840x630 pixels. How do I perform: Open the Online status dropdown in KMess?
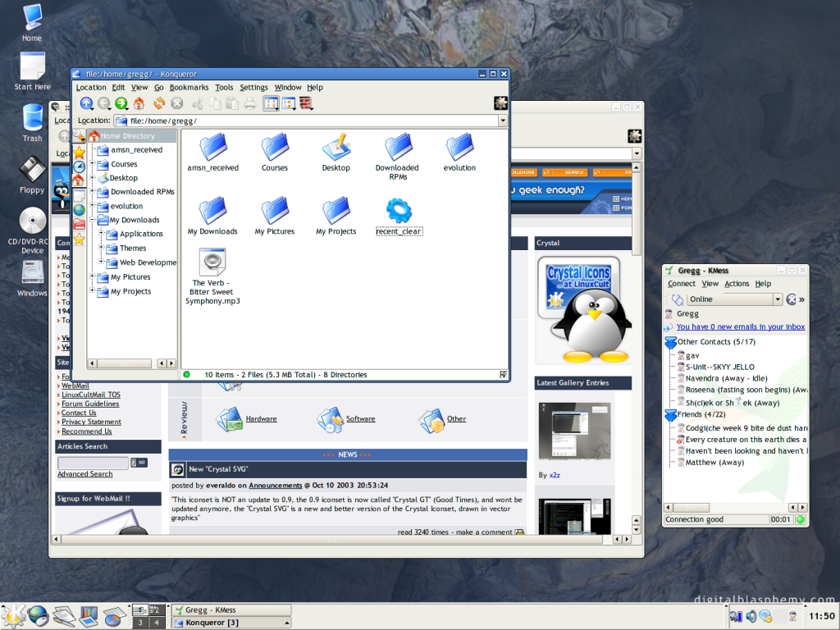(778, 299)
